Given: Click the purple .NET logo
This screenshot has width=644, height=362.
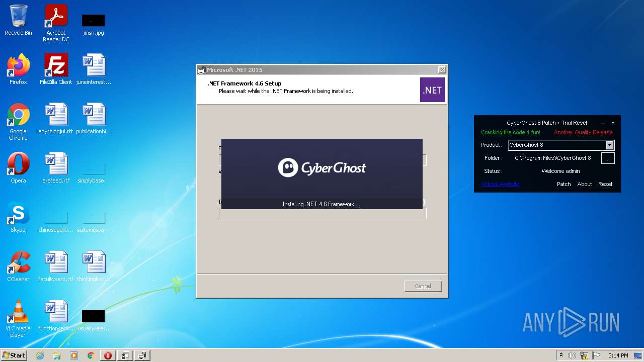Looking at the screenshot, I should (x=432, y=90).
